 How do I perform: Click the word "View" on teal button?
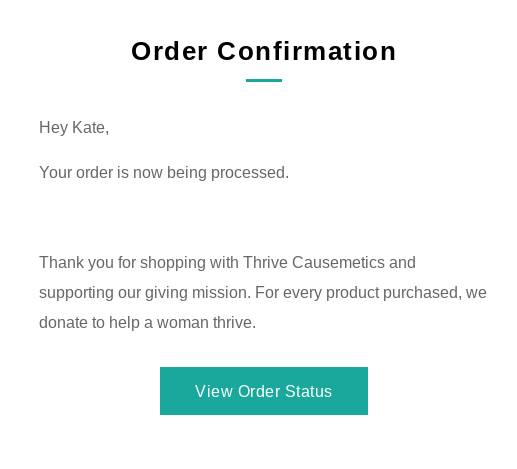(214, 391)
